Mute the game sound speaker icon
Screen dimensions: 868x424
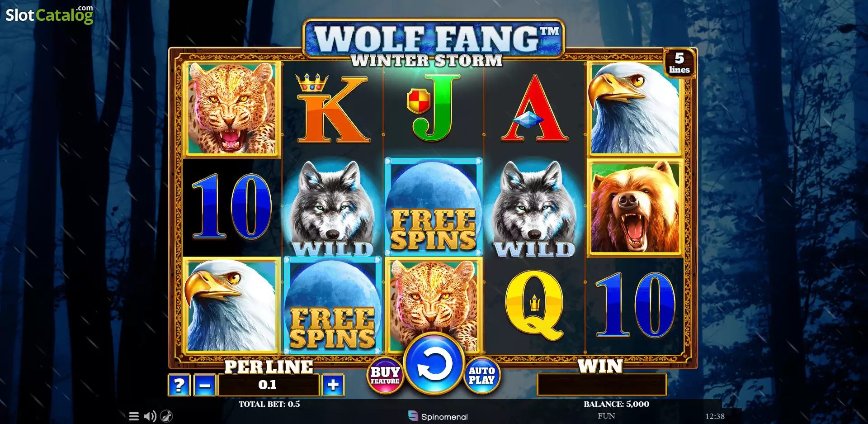150,416
